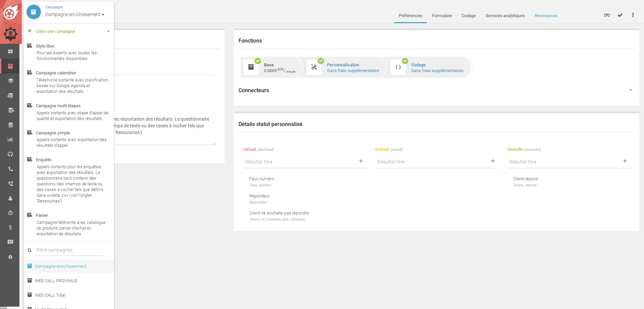Click the Codage curly braces icon
Screen dimensions: 644x309
coord(398,67)
